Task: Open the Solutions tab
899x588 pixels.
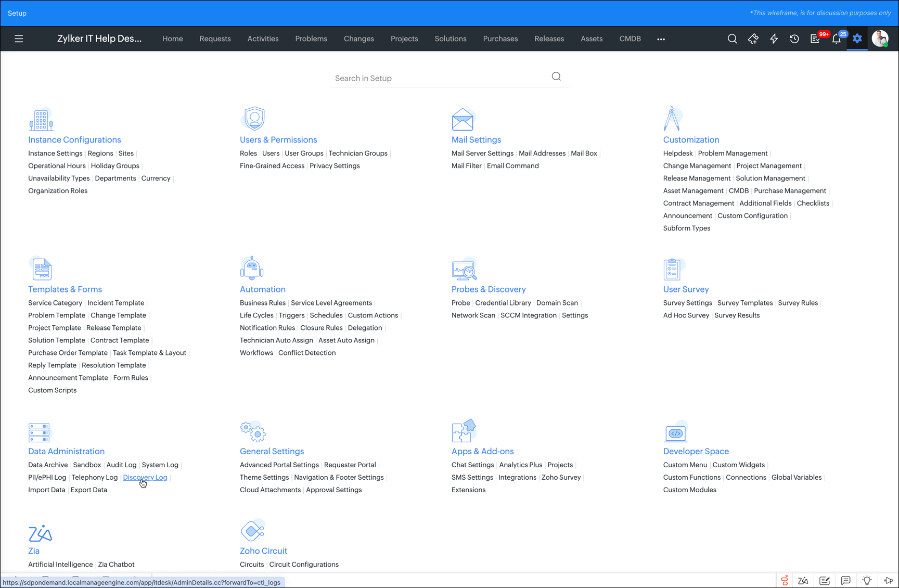Action: 451,39
